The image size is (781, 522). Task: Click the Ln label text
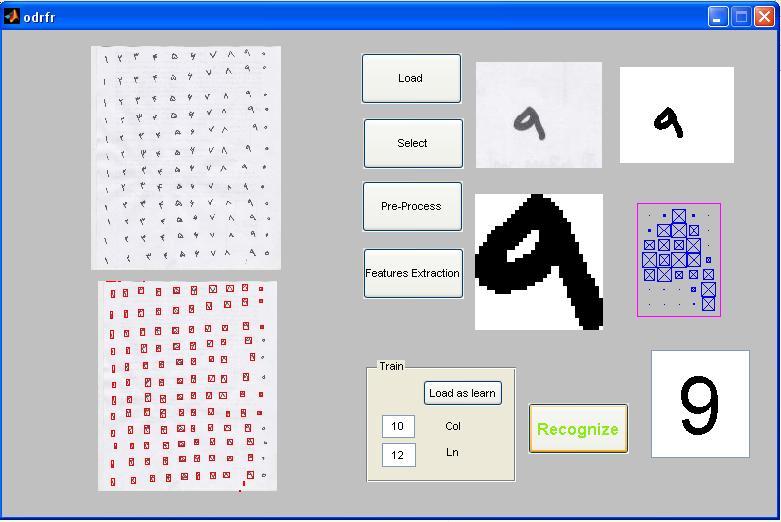point(452,452)
